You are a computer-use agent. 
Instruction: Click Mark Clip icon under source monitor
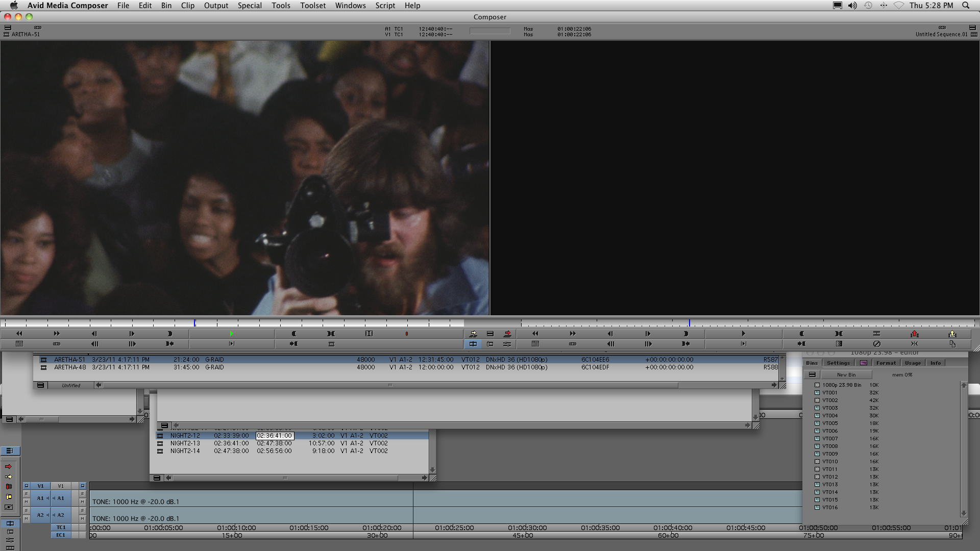[x=331, y=334]
